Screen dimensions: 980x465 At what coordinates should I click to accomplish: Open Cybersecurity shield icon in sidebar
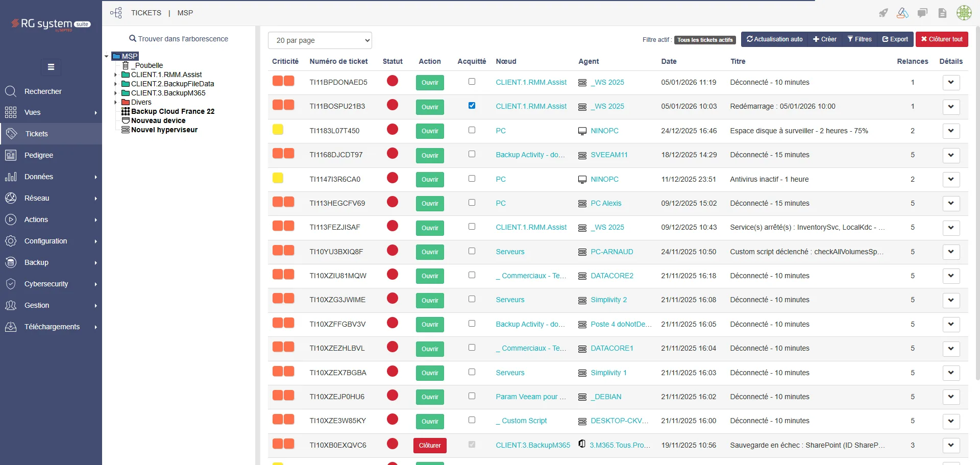click(11, 284)
